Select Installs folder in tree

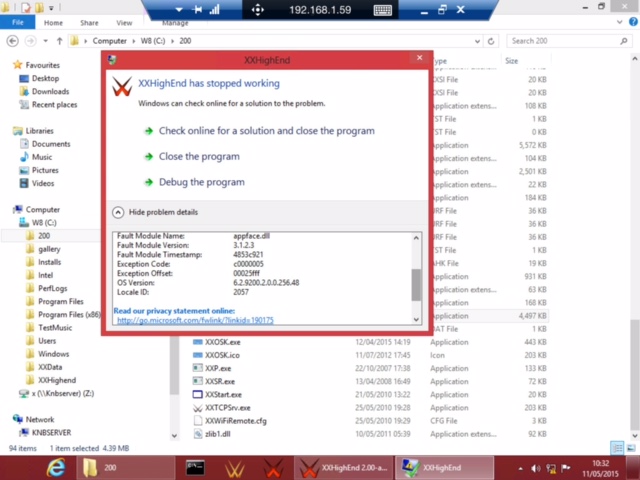pos(49,262)
